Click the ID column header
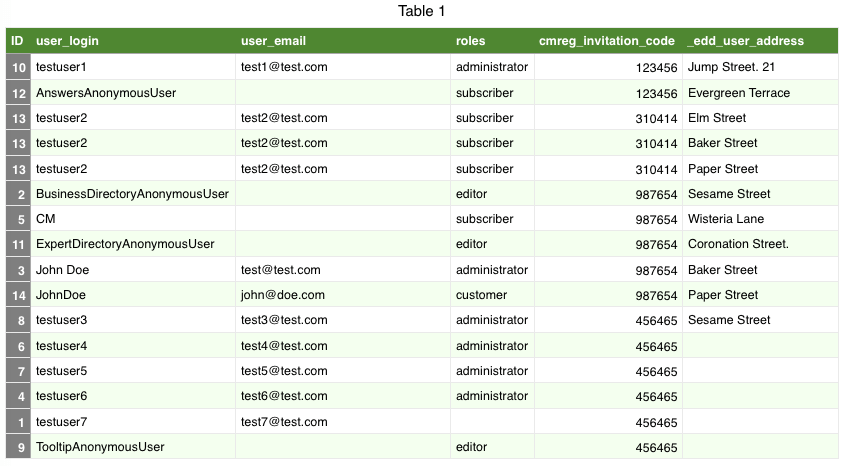This screenshot has width=847, height=466. coord(17,41)
